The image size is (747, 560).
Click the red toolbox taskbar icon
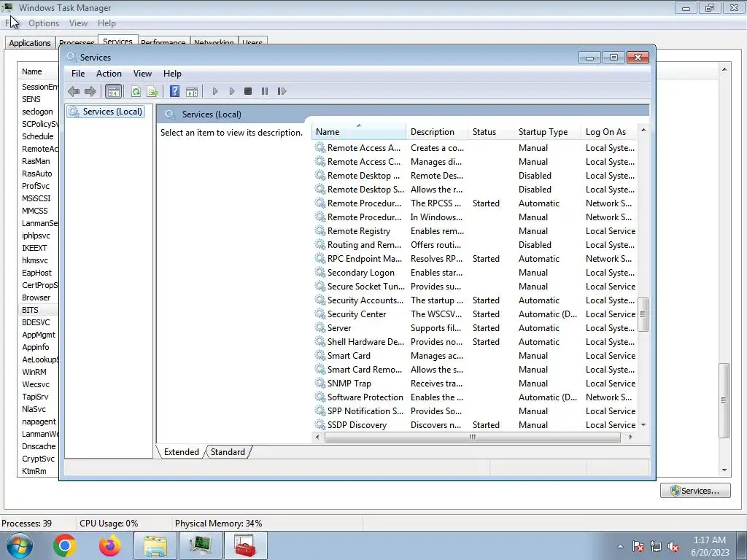point(246,545)
